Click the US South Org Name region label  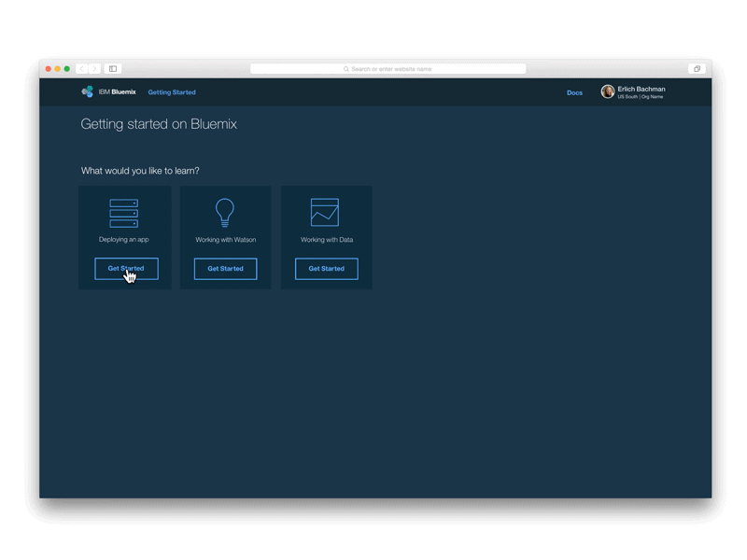click(641, 97)
